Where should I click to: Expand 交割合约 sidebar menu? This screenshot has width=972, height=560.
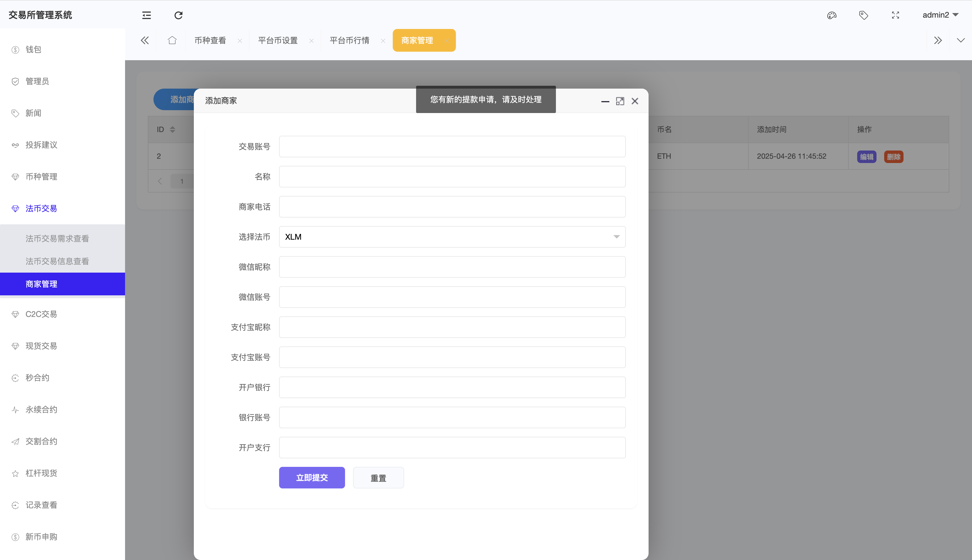click(x=62, y=442)
